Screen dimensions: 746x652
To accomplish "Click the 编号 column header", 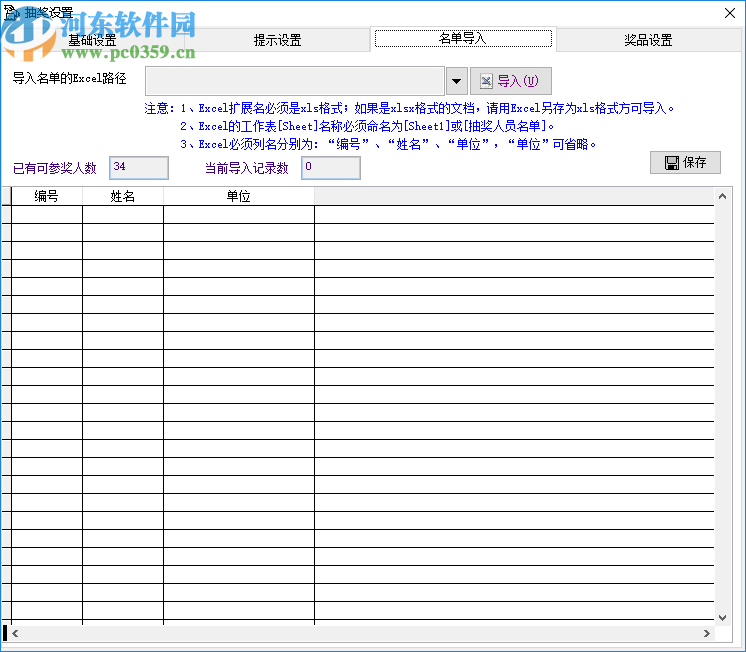I will (x=47, y=196).
